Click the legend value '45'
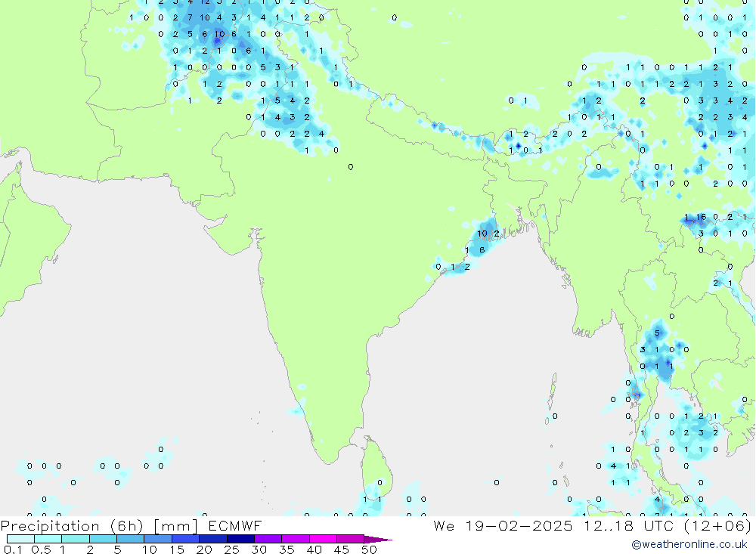Viewport: 756px width, 554px height. (342, 549)
